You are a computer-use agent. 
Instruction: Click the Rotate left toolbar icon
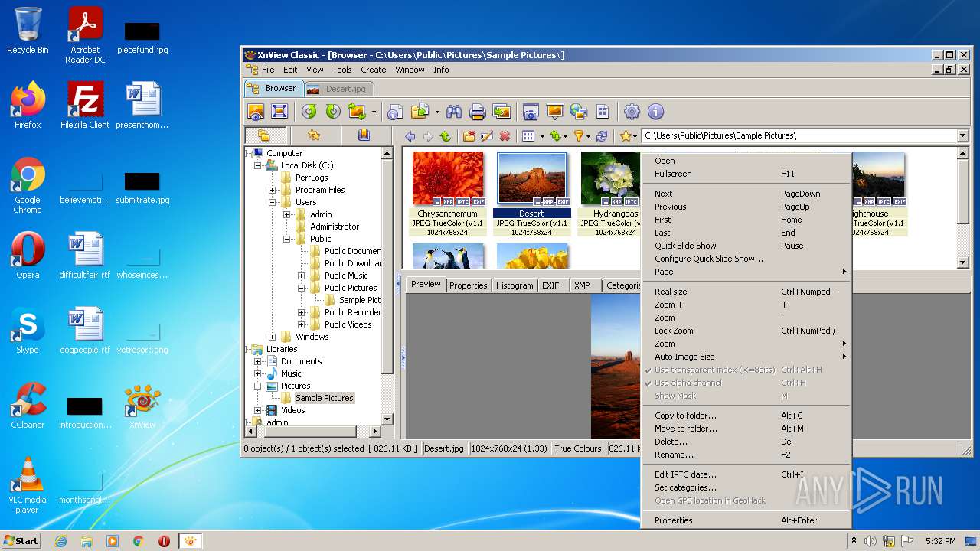pos(309,112)
